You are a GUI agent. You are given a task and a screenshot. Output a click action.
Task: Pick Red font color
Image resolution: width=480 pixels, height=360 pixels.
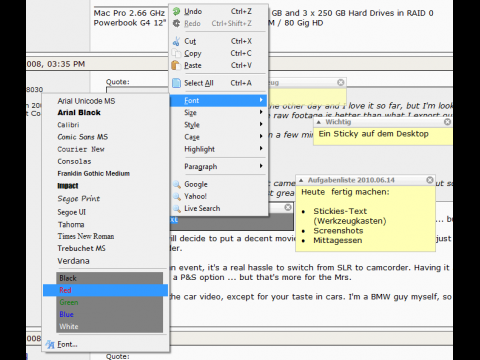click(105, 290)
